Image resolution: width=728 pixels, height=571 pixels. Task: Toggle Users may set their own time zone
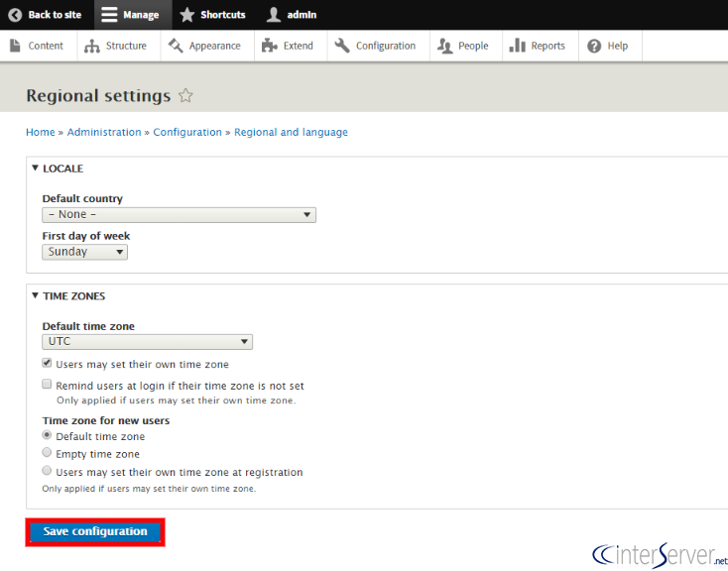47,363
